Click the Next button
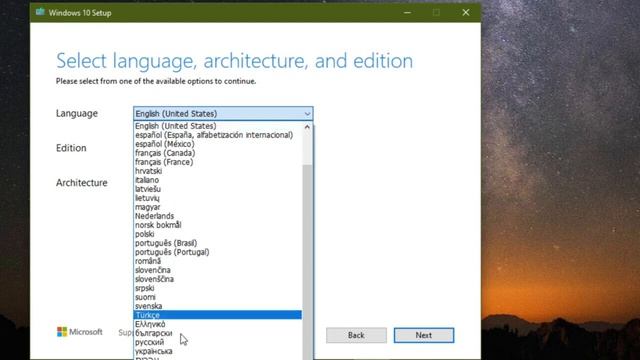 tap(424, 335)
